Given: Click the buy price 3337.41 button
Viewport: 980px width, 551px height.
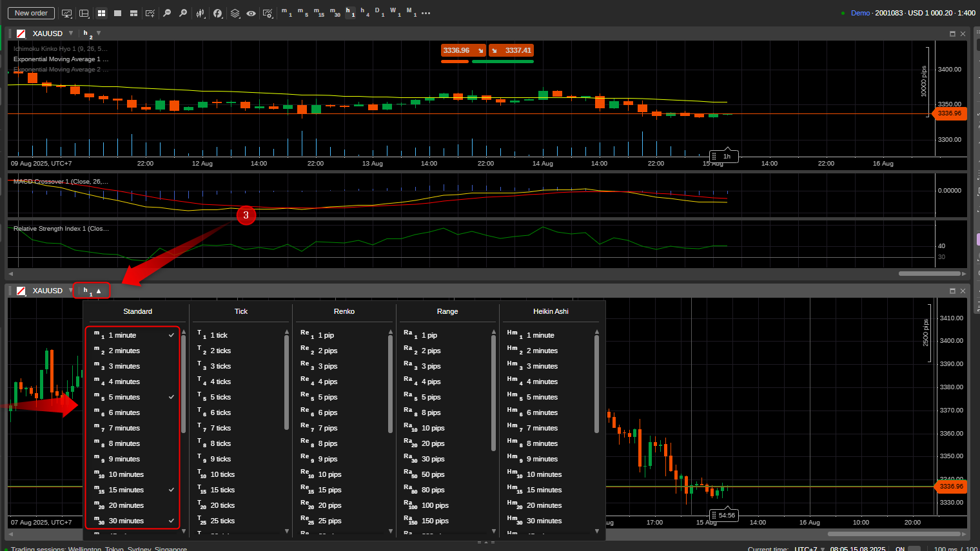Looking at the screenshot, I should pyautogui.click(x=511, y=50).
